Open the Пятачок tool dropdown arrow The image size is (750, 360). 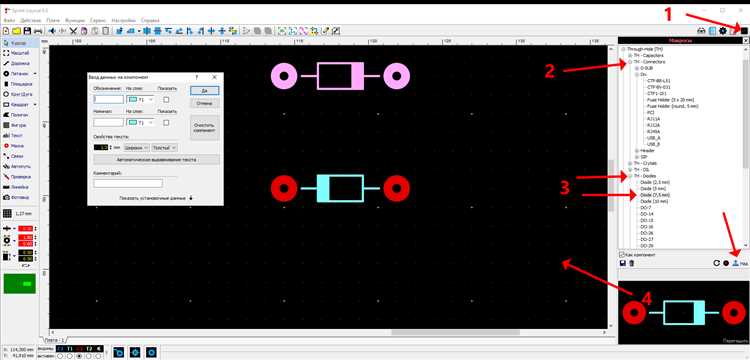tap(35, 74)
